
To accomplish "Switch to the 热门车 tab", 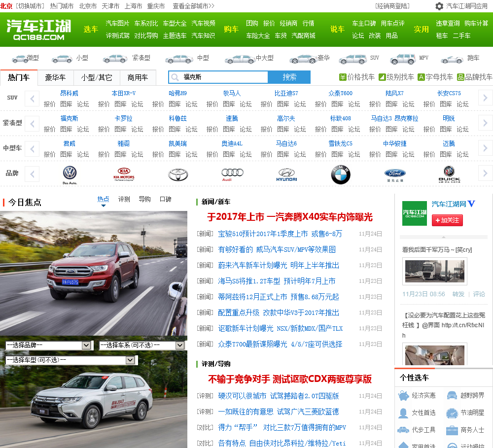I will pos(19,77).
